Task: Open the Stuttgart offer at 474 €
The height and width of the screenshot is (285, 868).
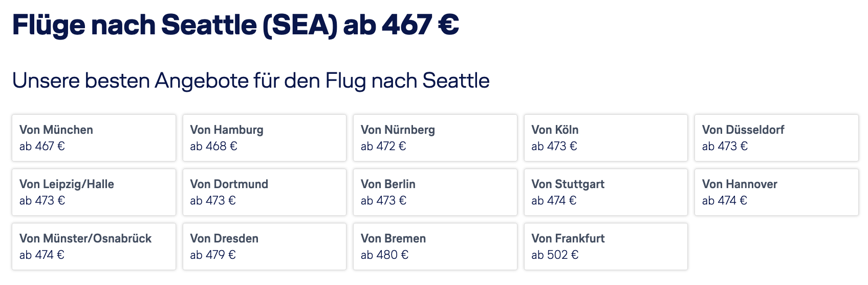Action: tap(606, 192)
